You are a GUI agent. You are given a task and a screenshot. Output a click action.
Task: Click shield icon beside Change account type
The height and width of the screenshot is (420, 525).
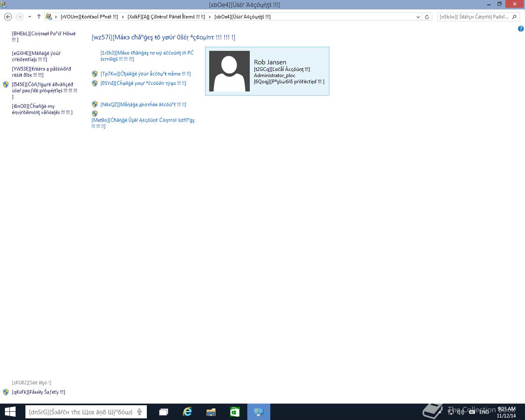coord(95,83)
